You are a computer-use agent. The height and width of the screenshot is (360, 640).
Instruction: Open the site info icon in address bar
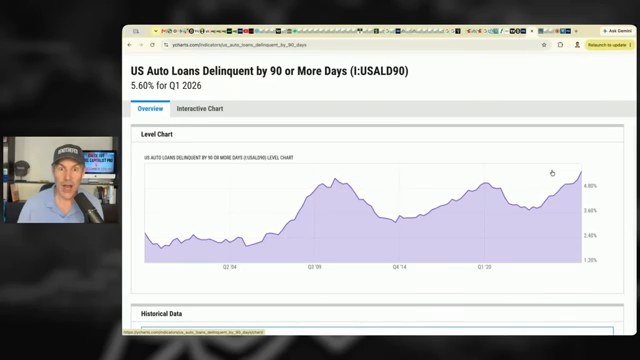coord(166,45)
